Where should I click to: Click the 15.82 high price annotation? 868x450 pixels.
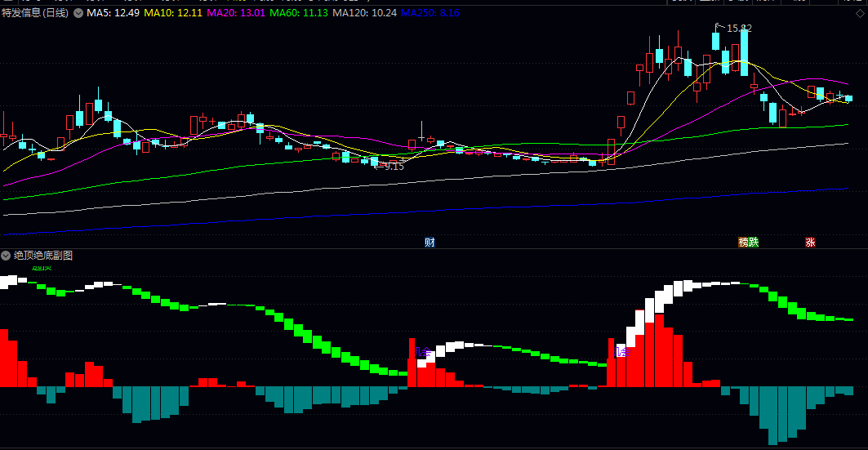coord(739,29)
